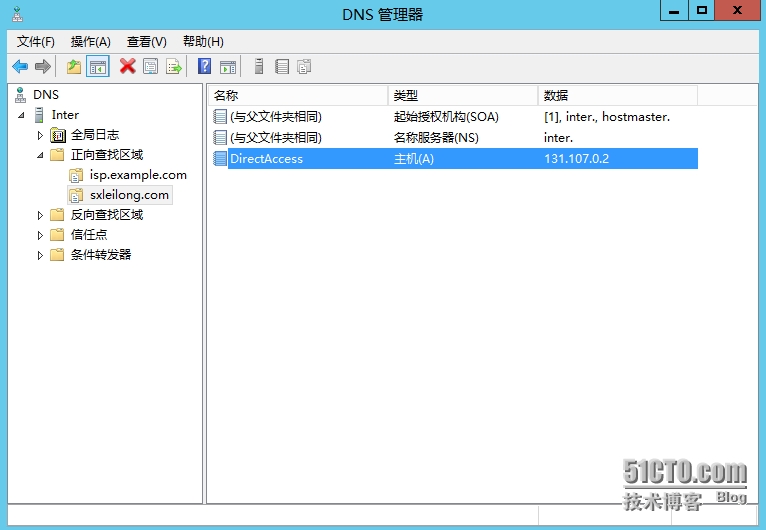Click the DirectAccess host record icon
Image resolution: width=766 pixels, height=530 pixels.
(220, 159)
